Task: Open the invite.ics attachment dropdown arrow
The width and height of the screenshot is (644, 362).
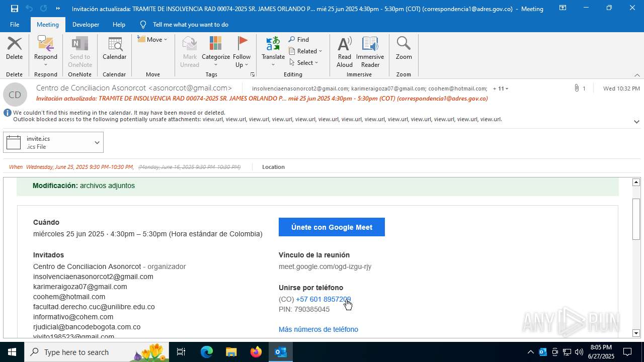Action: (97, 142)
